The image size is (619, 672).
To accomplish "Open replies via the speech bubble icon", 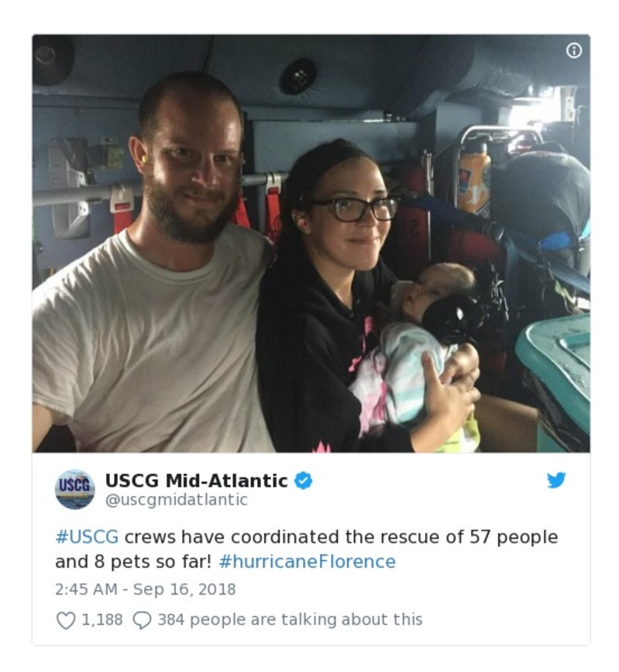I will click(x=142, y=620).
